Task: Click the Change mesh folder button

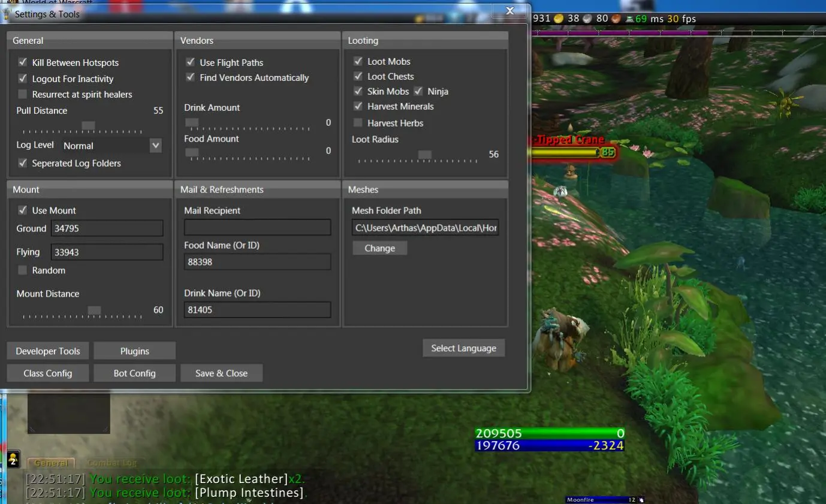Action: 379,248
